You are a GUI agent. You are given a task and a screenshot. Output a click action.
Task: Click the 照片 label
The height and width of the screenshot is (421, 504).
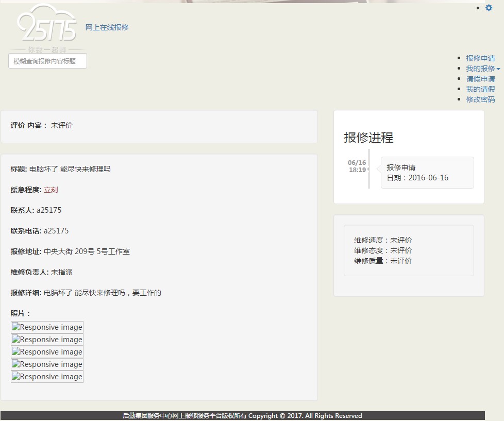(x=20, y=313)
